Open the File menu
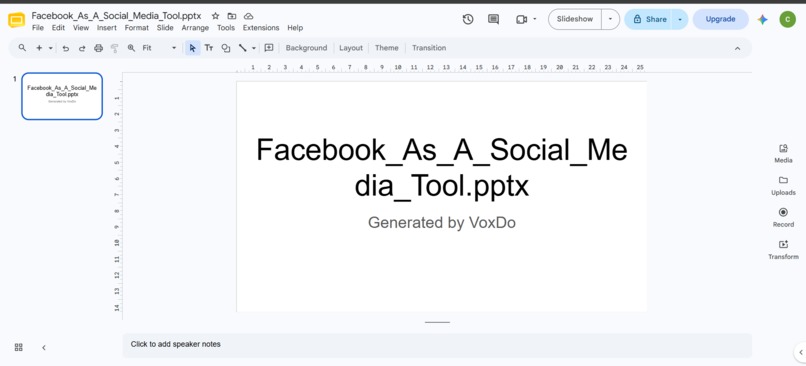This screenshot has height=366, width=806. (x=38, y=28)
